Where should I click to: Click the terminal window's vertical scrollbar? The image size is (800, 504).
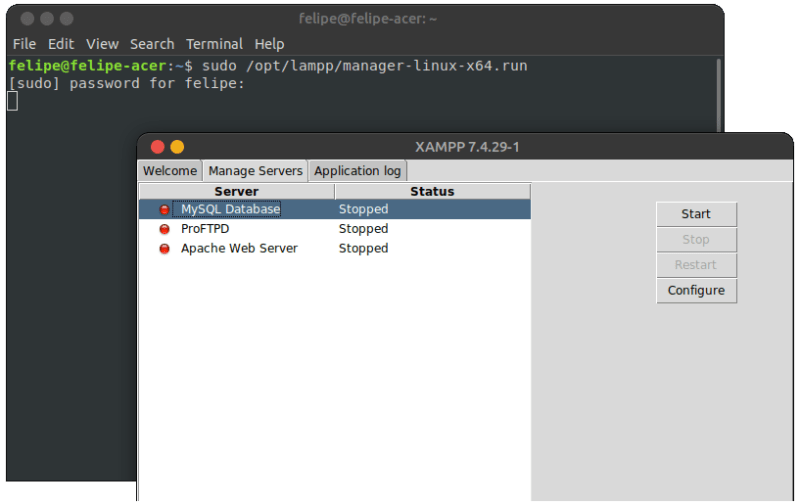click(718, 95)
